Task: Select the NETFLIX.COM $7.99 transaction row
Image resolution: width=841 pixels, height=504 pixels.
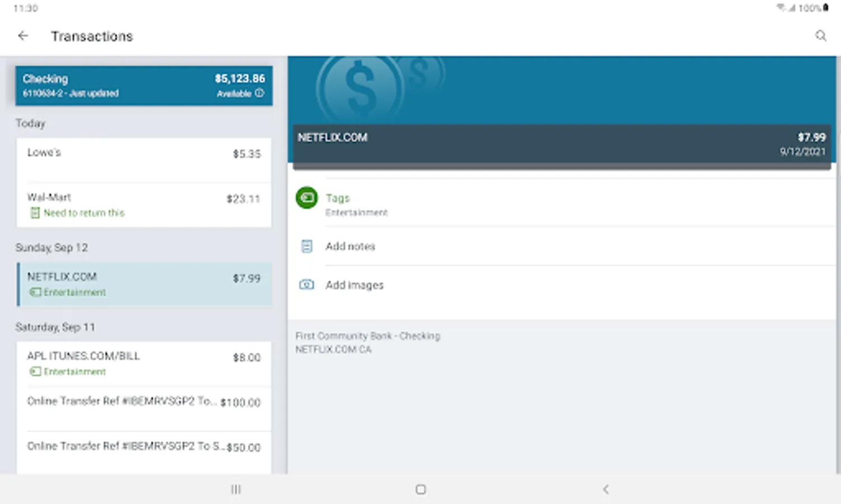Action: point(145,284)
